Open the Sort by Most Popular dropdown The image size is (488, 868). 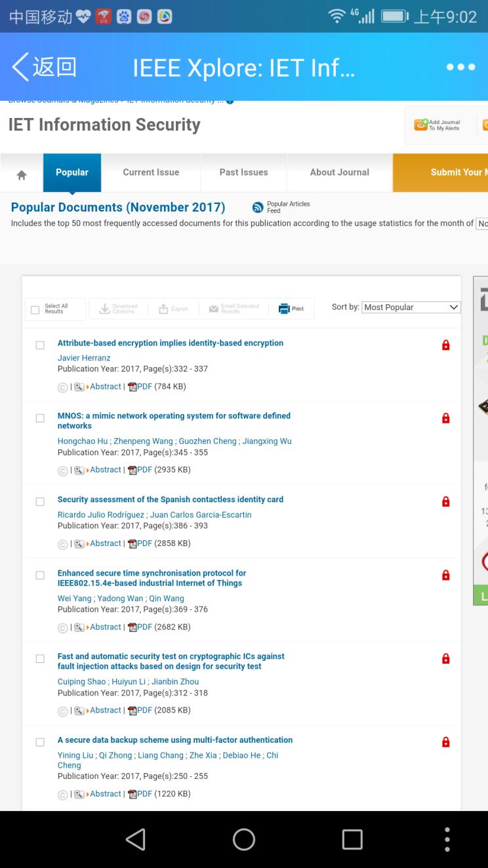point(411,307)
